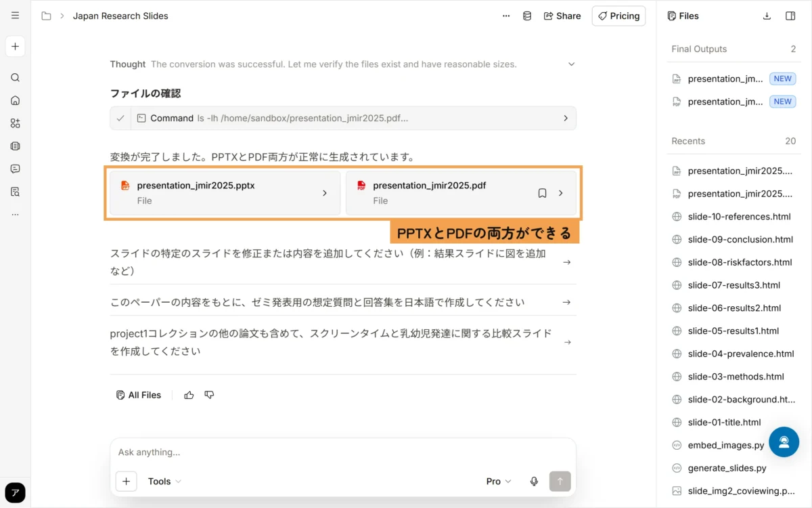Viewport: 812px width, 508px height.
Task: Click the folder icon in the breadcrumb
Action: [46, 16]
